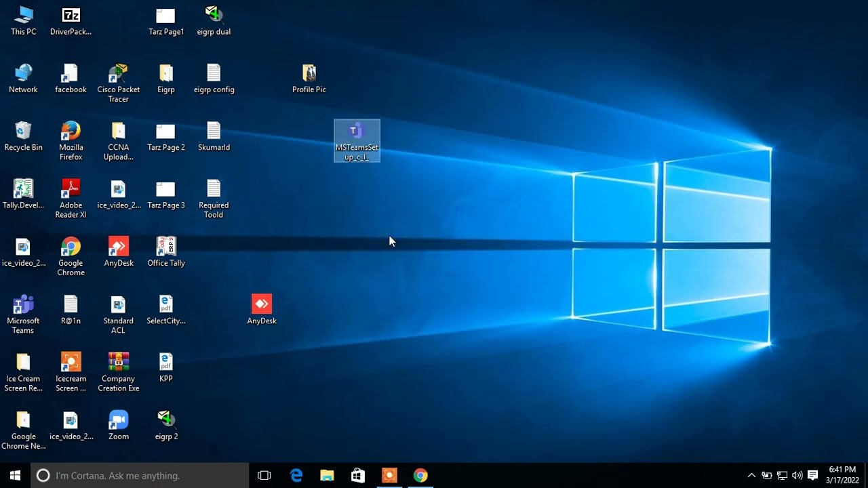Select the facebook shortcut icon
Image resolution: width=868 pixels, height=488 pixels.
pos(71,79)
